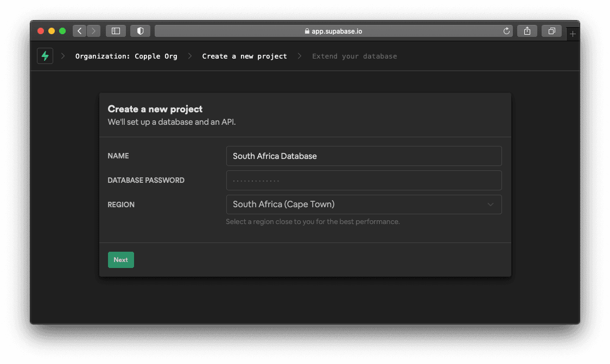Click the chevron in the region selector
Image resolution: width=610 pixels, height=364 pixels.
pos(491,205)
